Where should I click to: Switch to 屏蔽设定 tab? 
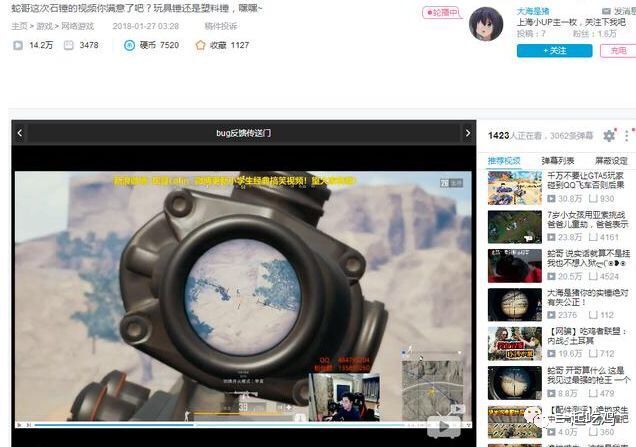[x=611, y=161]
